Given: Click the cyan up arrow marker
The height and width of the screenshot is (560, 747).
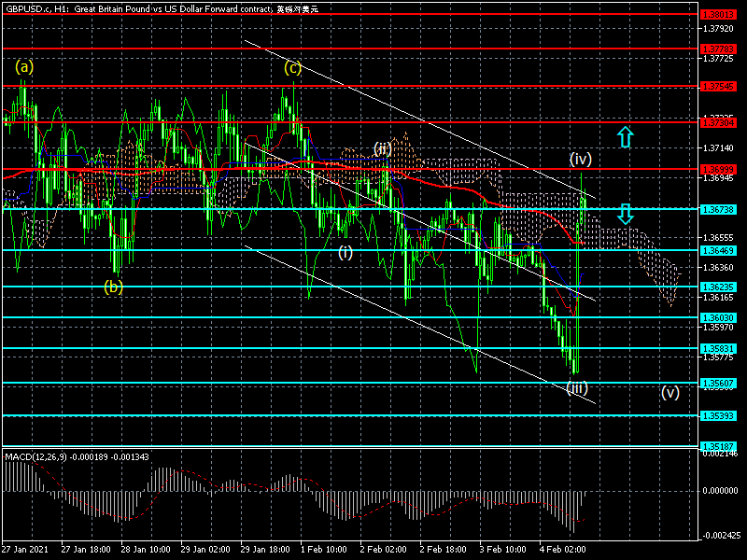Looking at the screenshot, I should 625,136.
